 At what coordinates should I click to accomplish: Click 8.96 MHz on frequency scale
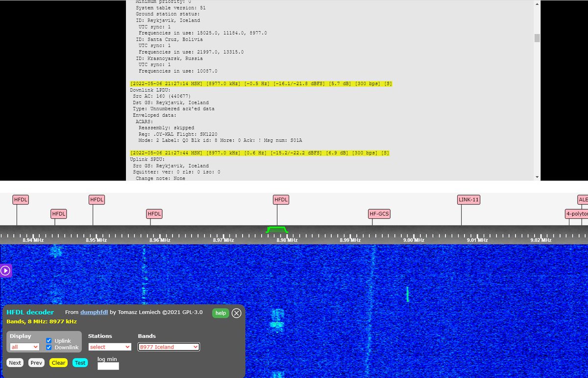click(159, 240)
